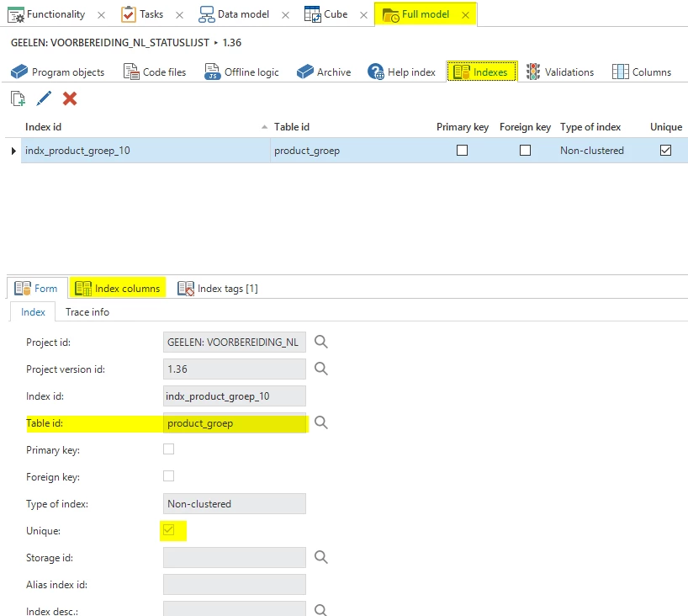Switch to the Cube tab

point(326,14)
